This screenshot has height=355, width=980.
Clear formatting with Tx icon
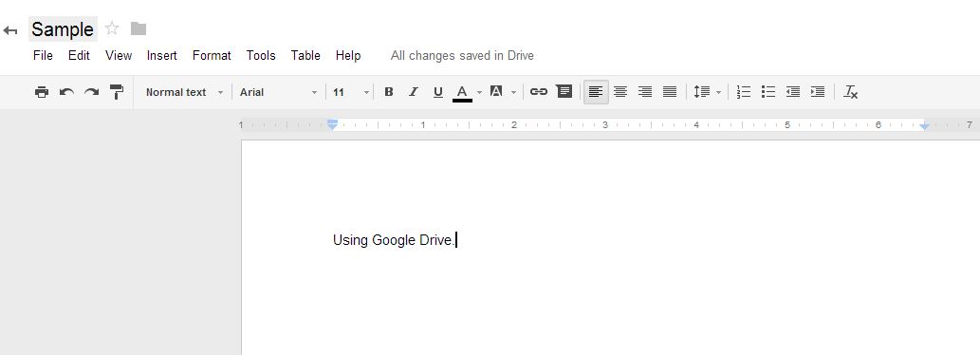(851, 92)
